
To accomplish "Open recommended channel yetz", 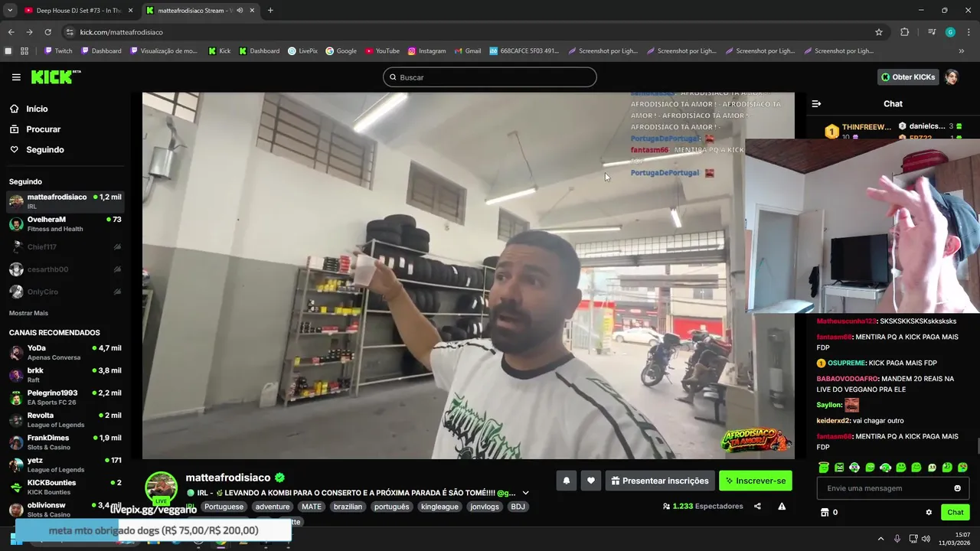I will tap(65, 465).
